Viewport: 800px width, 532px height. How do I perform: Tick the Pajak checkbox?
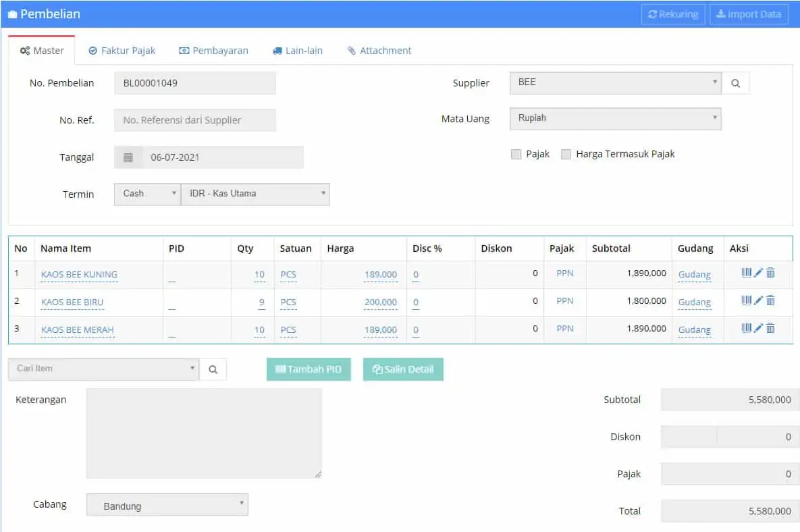(516, 154)
